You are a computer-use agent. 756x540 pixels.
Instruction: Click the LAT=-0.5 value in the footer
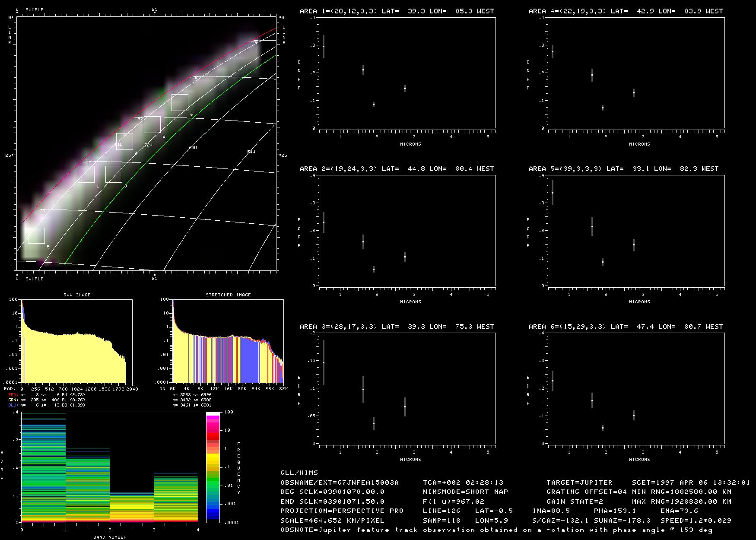click(x=494, y=511)
